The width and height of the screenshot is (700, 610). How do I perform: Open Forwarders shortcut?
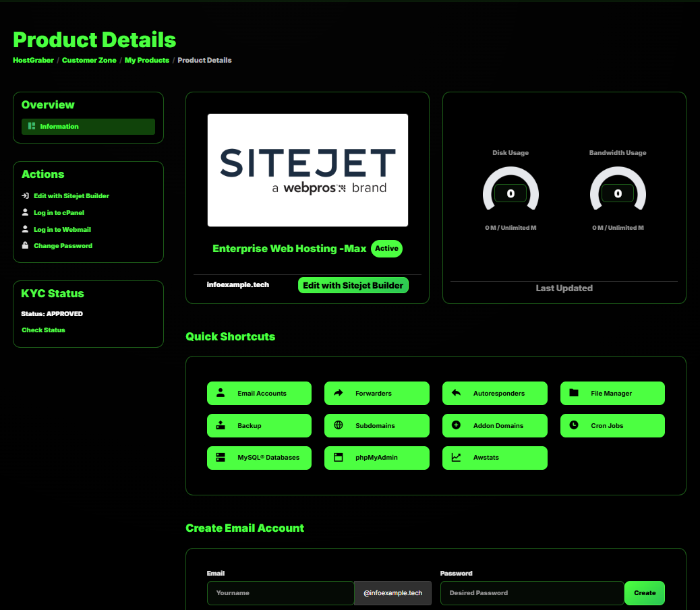pyautogui.click(x=377, y=393)
